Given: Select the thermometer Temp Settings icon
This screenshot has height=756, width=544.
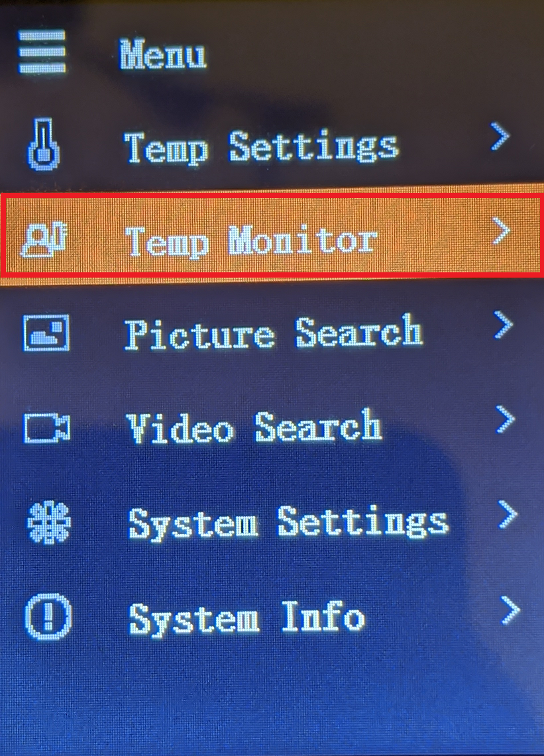Looking at the screenshot, I should click(44, 144).
